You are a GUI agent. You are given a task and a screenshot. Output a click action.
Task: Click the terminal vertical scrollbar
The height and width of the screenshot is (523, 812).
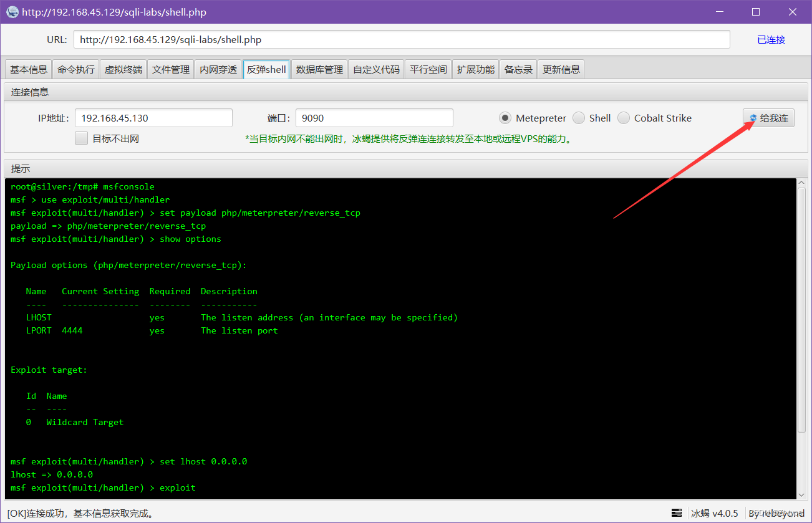coord(801,310)
